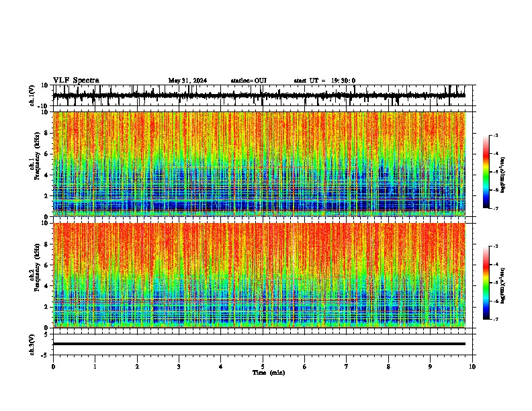Screen dimensions: 532x411
Task: Click time axis tick label "2"
Action: click(137, 367)
